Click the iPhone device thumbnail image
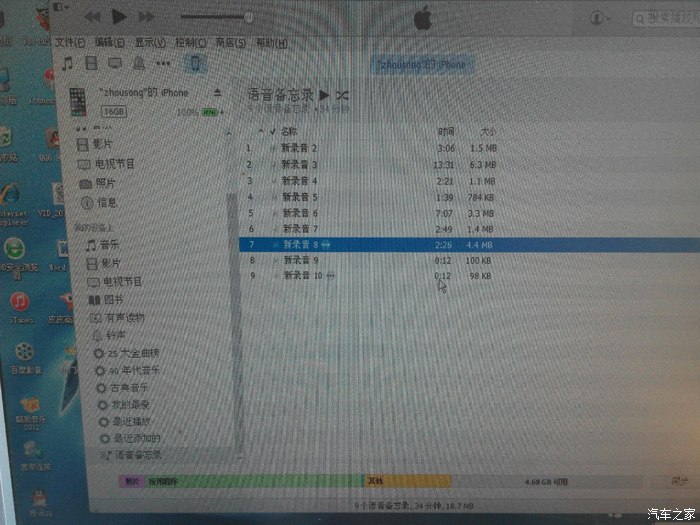Viewport: 700px width, 525px height. pos(78,102)
